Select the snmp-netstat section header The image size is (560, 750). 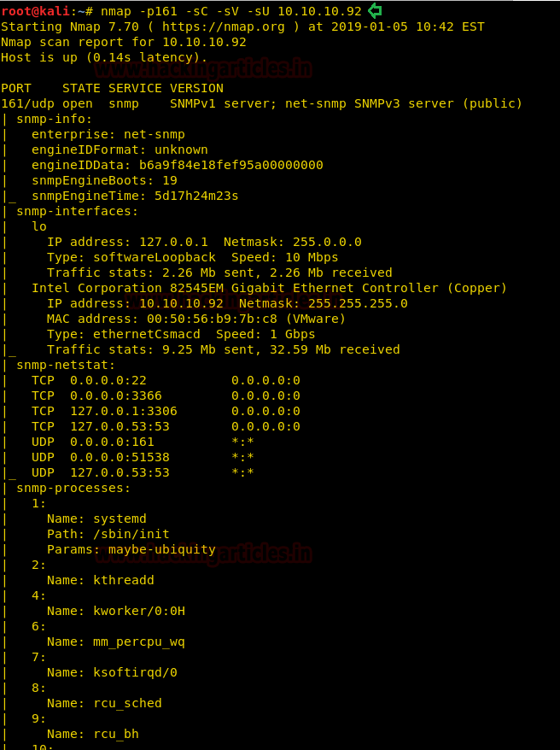click(66, 365)
